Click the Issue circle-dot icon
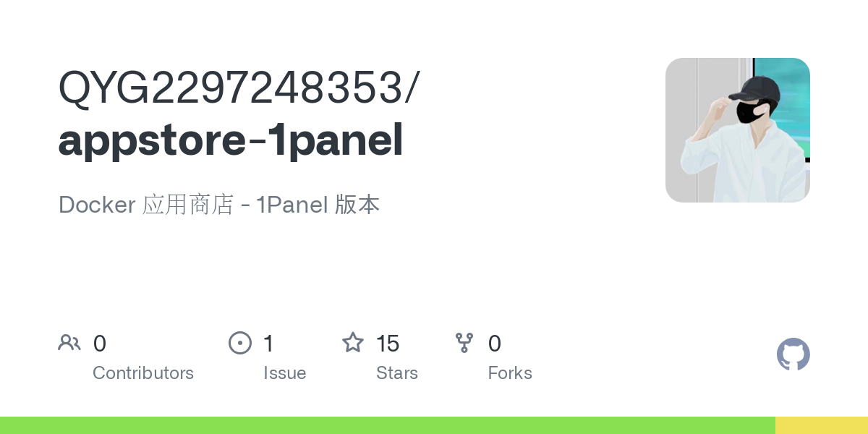The width and height of the screenshot is (868, 434). point(240,343)
